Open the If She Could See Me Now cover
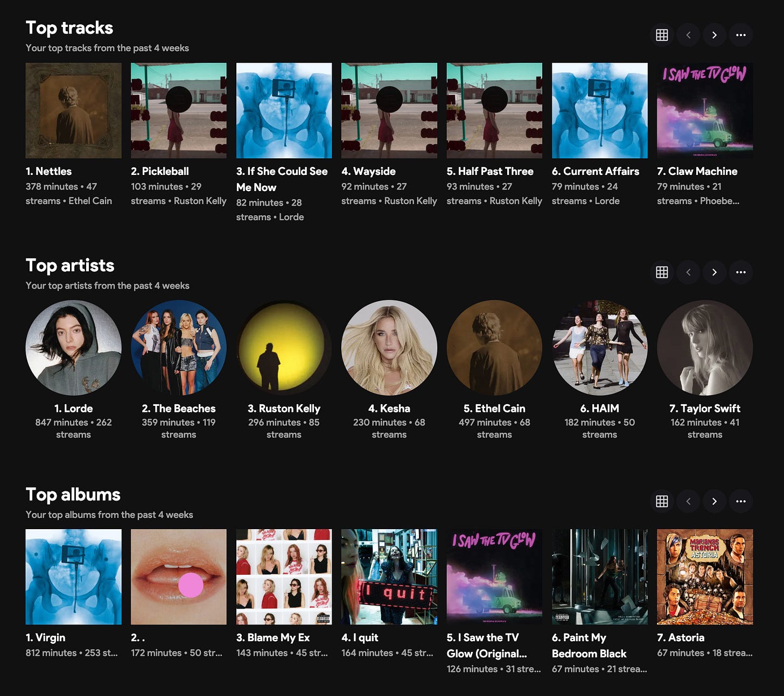The height and width of the screenshot is (696, 784). (284, 110)
